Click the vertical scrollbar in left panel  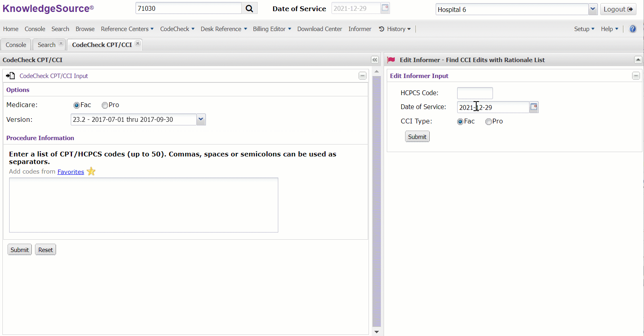(376, 199)
